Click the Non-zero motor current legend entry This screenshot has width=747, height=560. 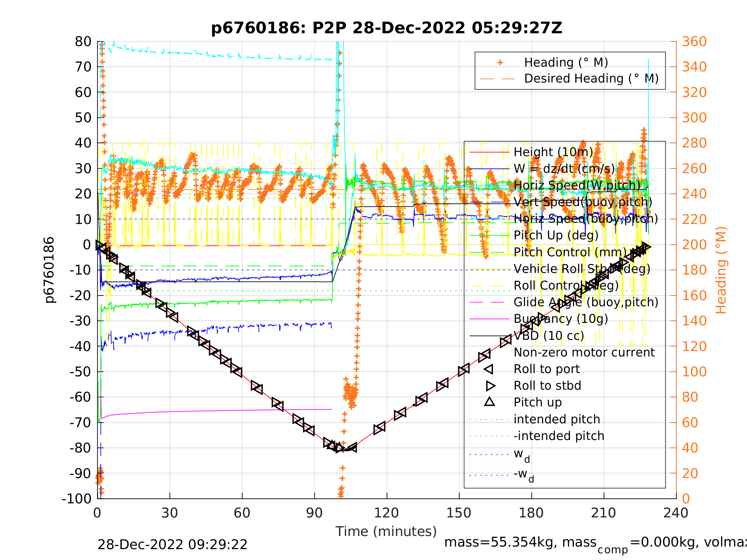(x=584, y=352)
